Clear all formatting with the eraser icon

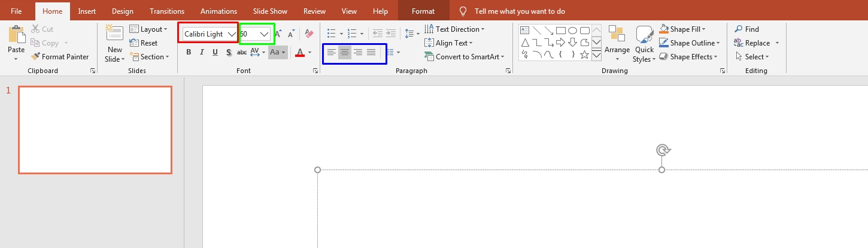pyautogui.click(x=309, y=34)
